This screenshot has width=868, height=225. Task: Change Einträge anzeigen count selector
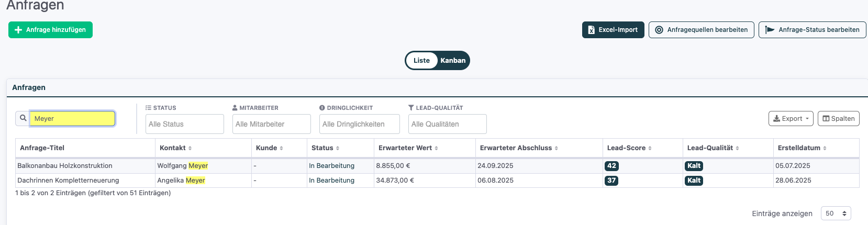point(836,213)
